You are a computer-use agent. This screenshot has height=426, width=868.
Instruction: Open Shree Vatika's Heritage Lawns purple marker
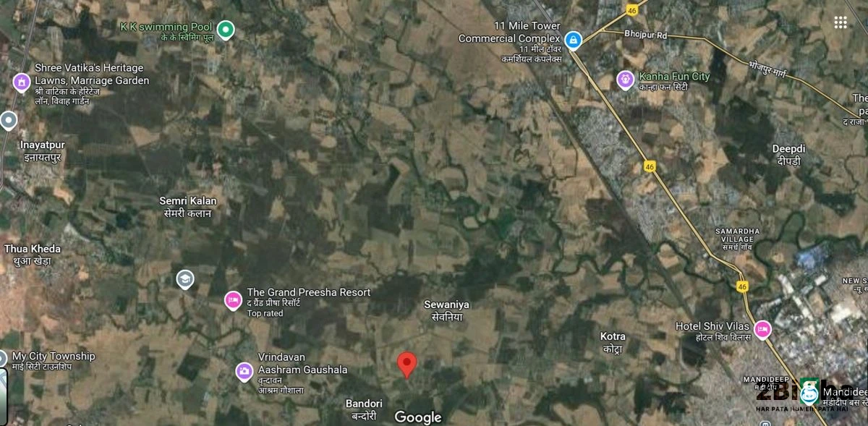[x=22, y=83]
